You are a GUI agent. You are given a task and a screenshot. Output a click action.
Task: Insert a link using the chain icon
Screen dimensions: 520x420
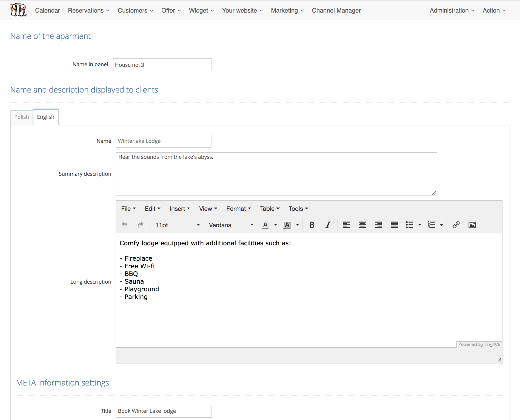pyautogui.click(x=456, y=225)
